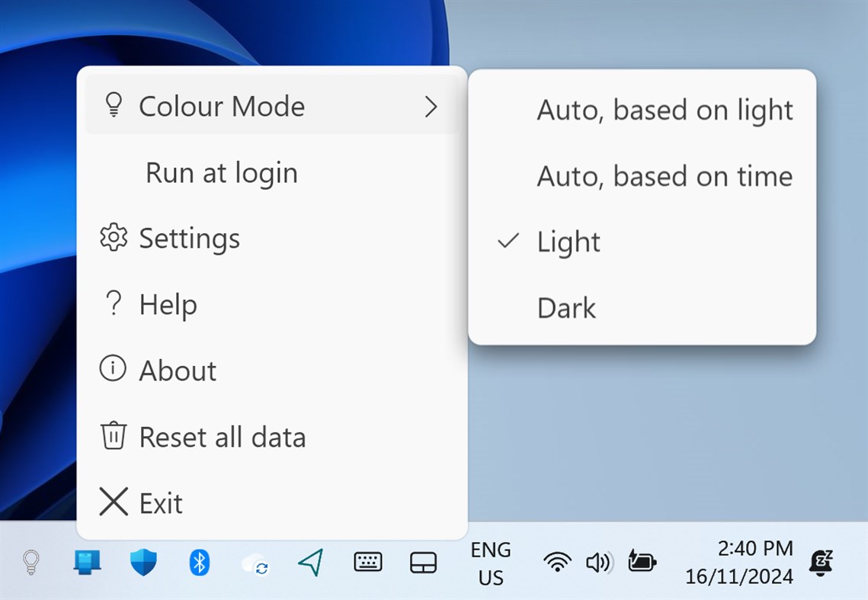This screenshot has width=868, height=600.
Task: Click the volume speaker icon
Action: pyautogui.click(x=598, y=563)
